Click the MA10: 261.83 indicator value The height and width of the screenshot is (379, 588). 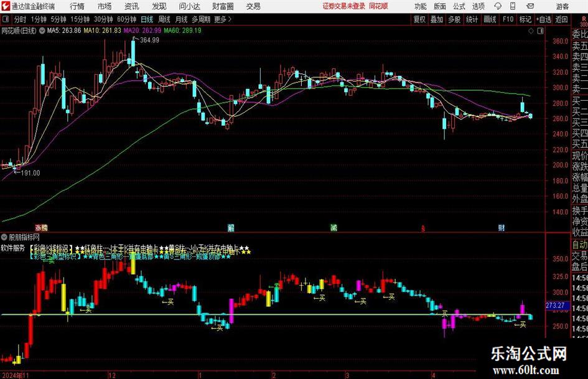click(103, 30)
